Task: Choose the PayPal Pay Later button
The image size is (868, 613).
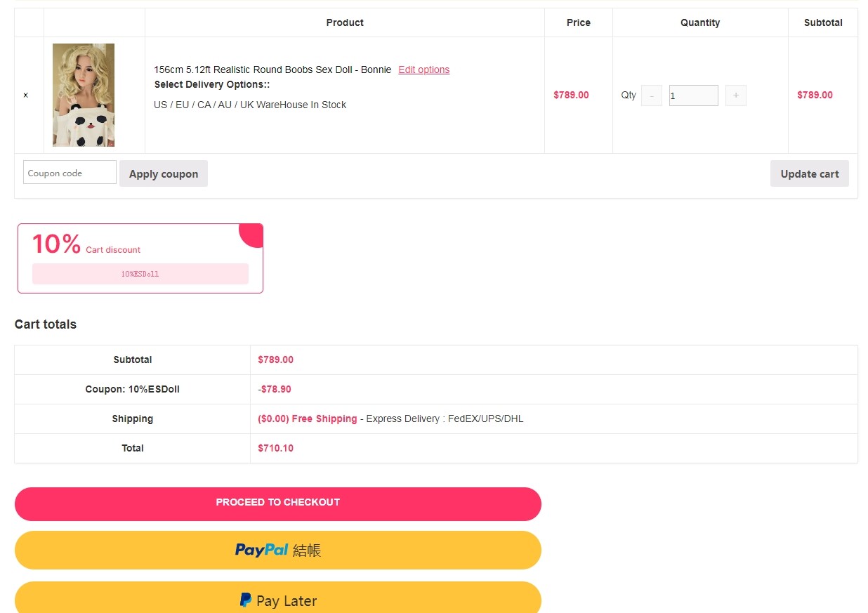Action: [278, 598]
